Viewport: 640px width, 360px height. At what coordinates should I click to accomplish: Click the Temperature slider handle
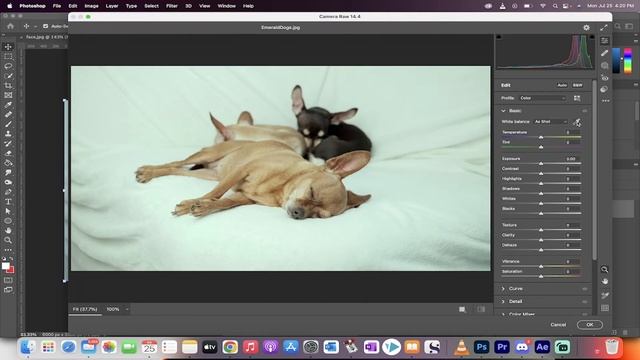[x=541, y=137]
